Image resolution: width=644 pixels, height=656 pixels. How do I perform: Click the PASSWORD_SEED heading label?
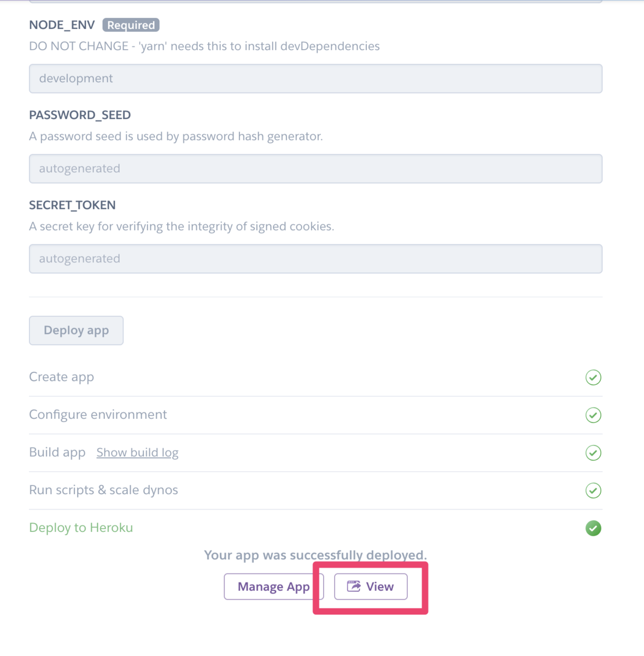tap(80, 115)
